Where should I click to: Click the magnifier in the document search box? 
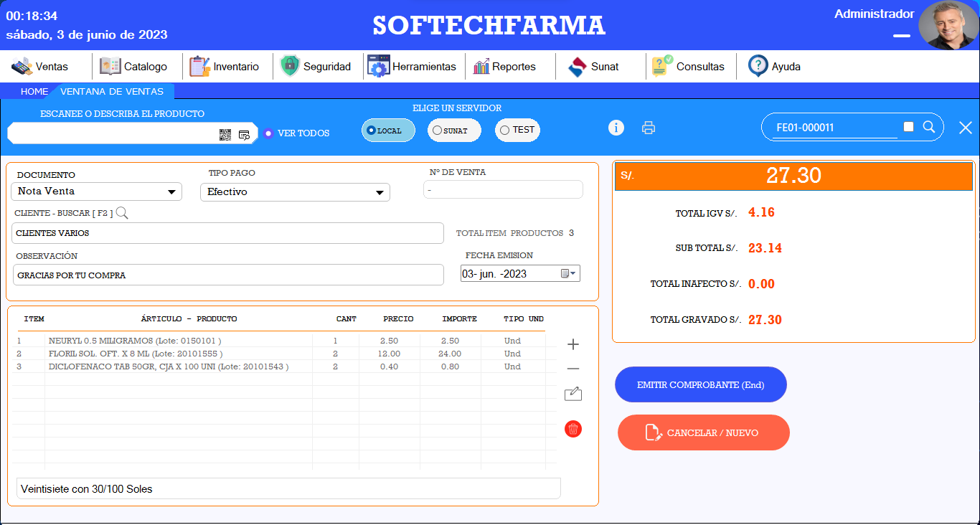928,127
